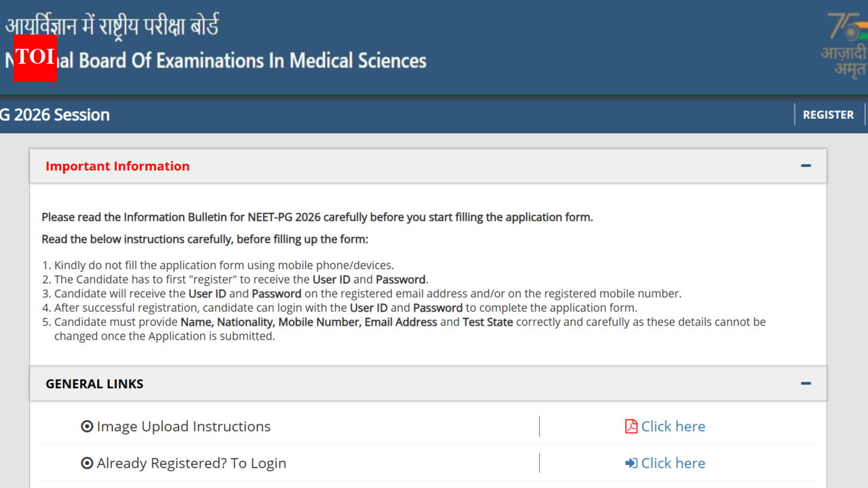868x488 pixels.
Task: Collapse the GENERAL LINKS section
Action: click(806, 384)
